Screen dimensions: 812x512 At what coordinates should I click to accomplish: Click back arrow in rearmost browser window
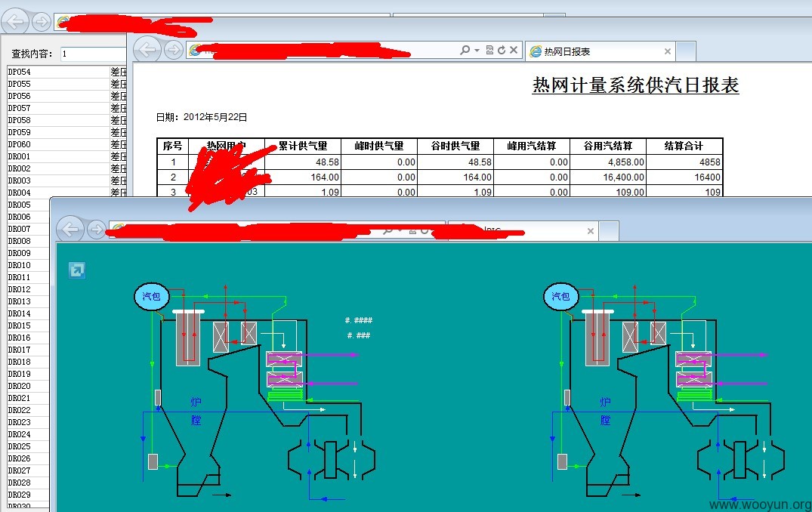click(14, 21)
